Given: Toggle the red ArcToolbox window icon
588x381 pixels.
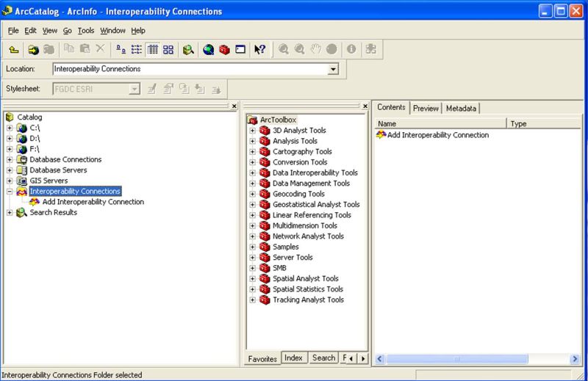Looking at the screenshot, I should (224, 49).
